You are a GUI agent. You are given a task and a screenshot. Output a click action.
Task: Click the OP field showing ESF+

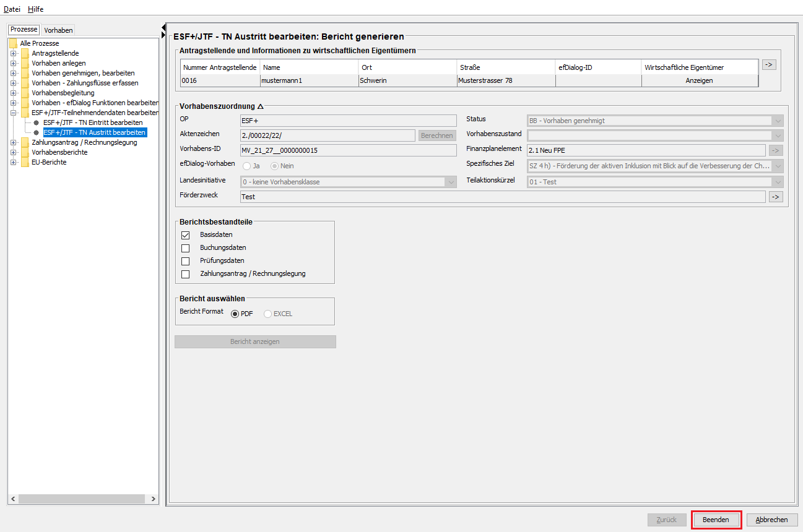tap(348, 121)
